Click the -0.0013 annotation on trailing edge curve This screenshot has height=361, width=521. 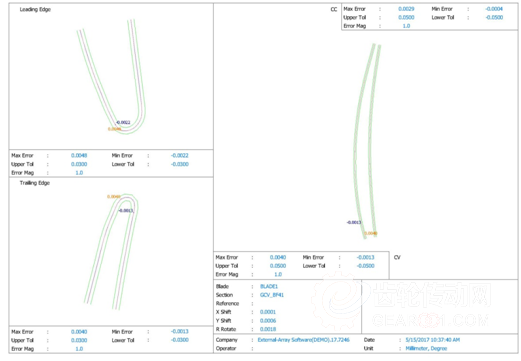(x=126, y=210)
